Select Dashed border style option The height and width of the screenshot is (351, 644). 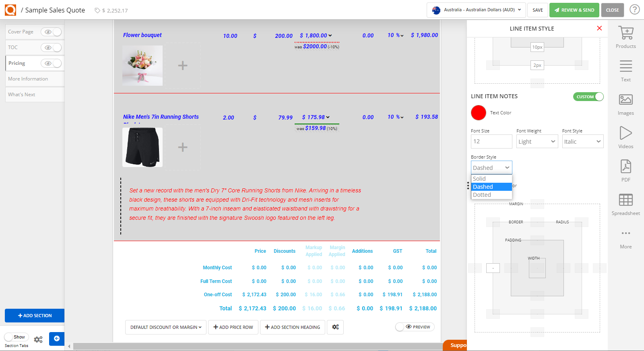[x=491, y=187]
